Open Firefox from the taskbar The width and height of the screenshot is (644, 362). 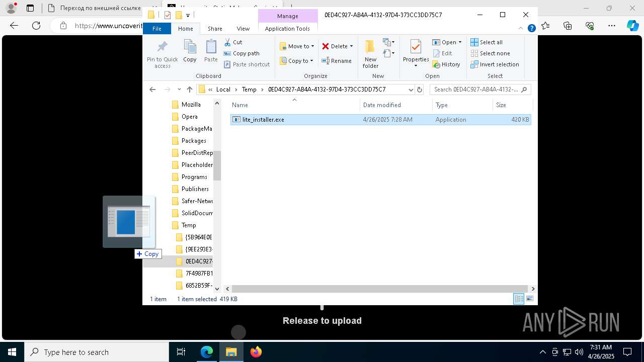pos(256,352)
